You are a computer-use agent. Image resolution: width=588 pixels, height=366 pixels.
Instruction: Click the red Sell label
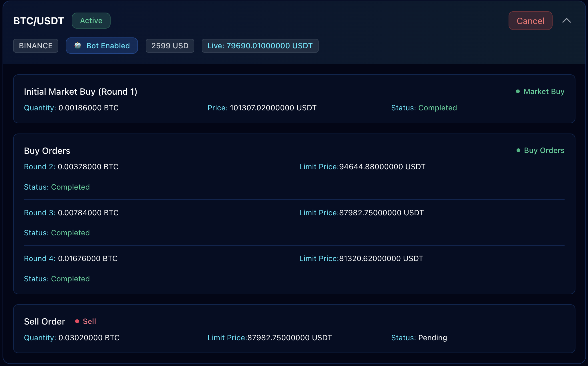coord(89,321)
